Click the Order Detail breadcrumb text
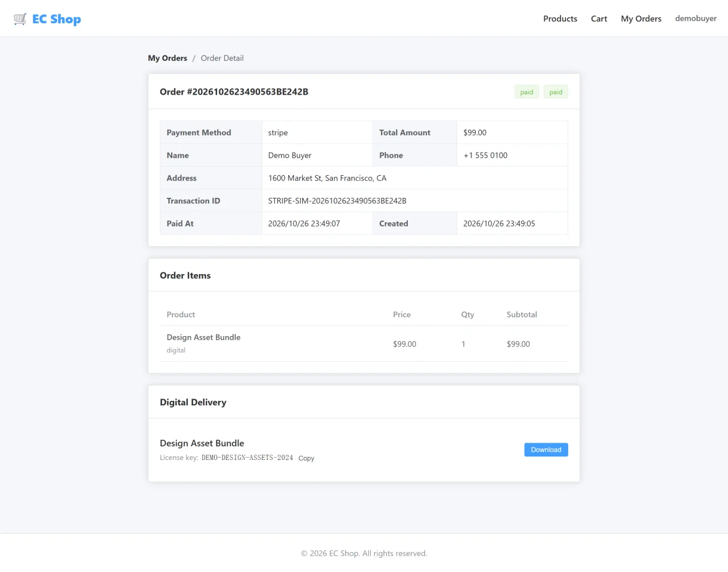 (x=222, y=58)
